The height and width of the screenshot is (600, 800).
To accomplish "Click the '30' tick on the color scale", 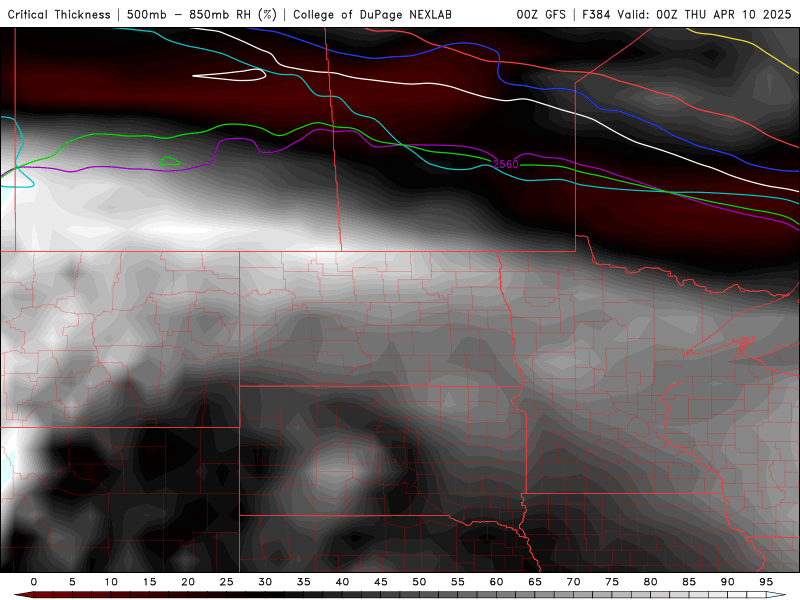I will [265, 582].
